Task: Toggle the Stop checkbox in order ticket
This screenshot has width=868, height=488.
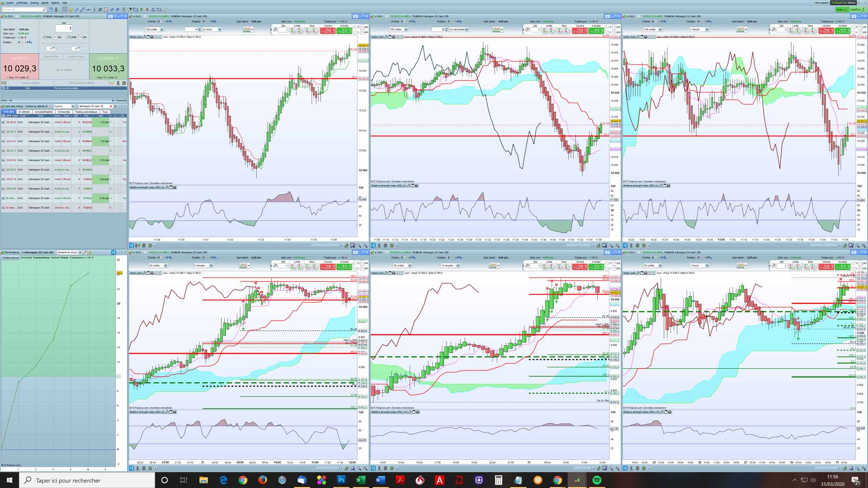Action: (x=44, y=37)
